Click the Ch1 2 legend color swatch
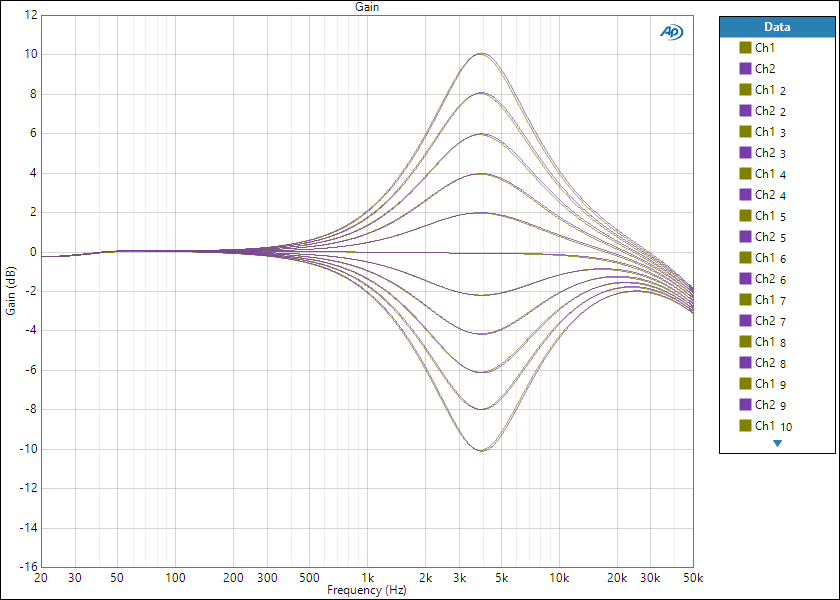The height and width of the screenshot is (600, 840). [x=745, y=89]
